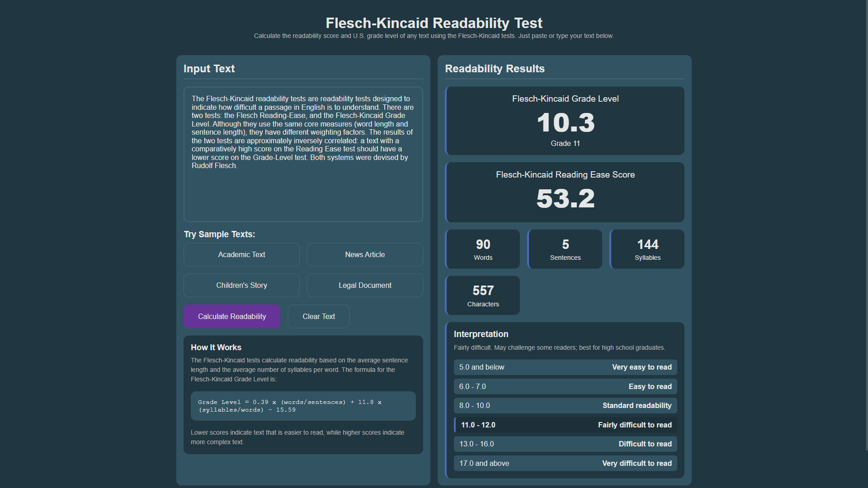Select the '17.0 and above' row
The image size is (868, 488).
coord(565,463)
